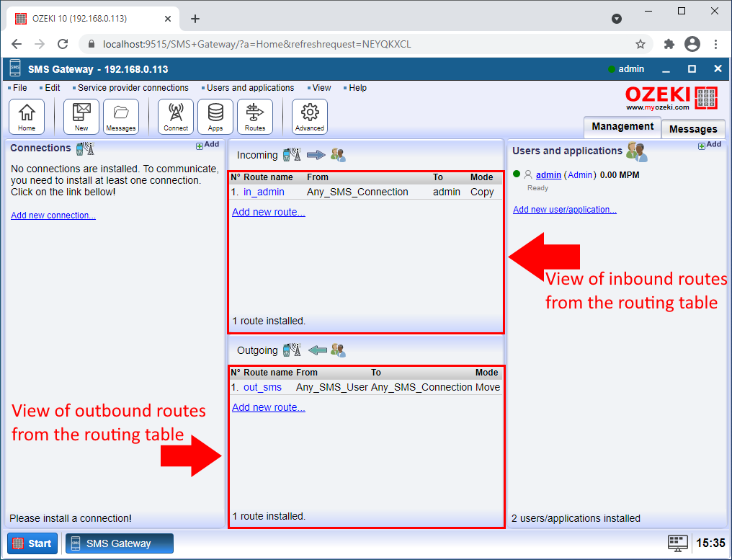Open the out_sms route link

click(262, 387)
